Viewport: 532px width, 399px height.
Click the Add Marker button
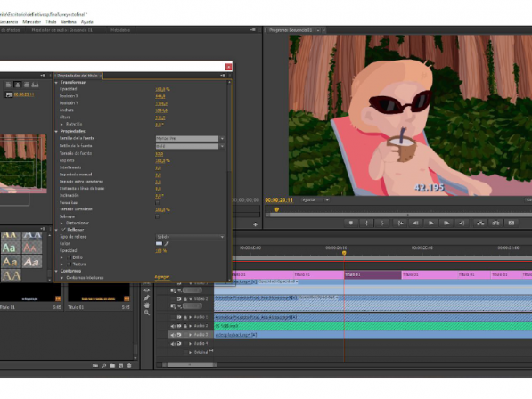(x=351, y=223)
